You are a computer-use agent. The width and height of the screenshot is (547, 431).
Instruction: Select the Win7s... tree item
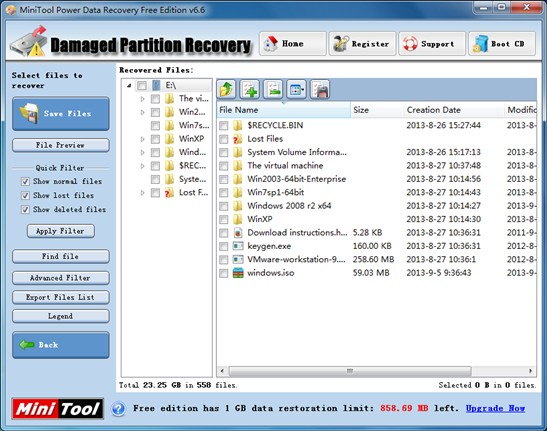(194, 126)
